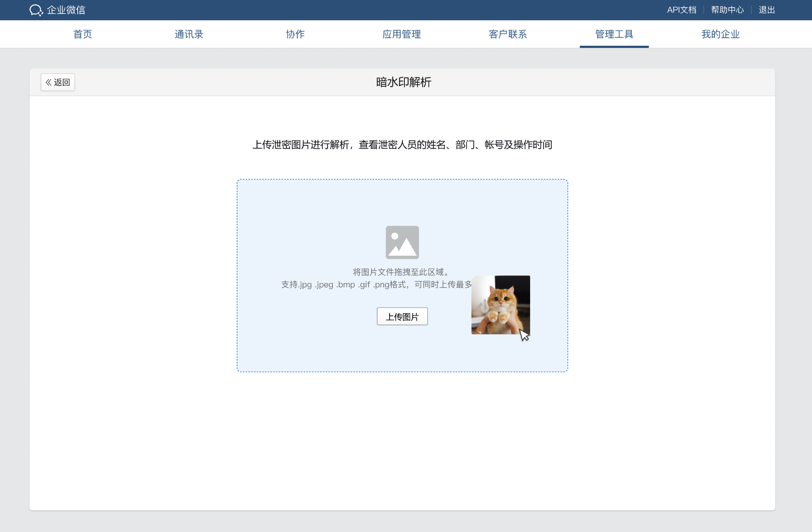Open the 首页 tab

[82, 34]
